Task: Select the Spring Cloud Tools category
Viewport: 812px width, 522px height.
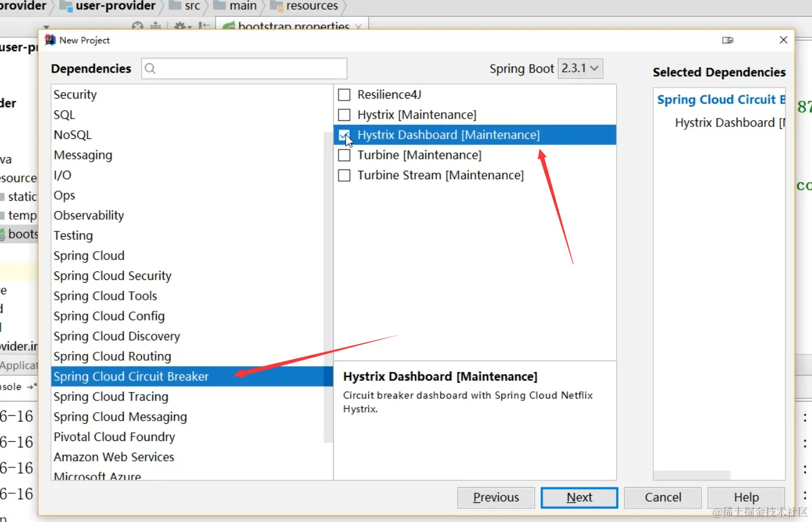Action: 192,296
